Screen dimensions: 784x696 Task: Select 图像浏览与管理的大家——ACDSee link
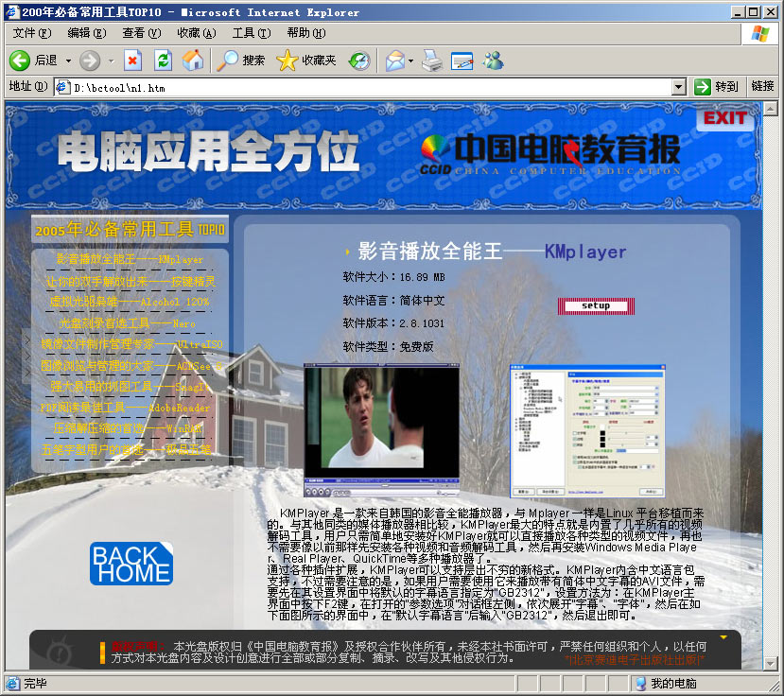click(x=131, y=366)
